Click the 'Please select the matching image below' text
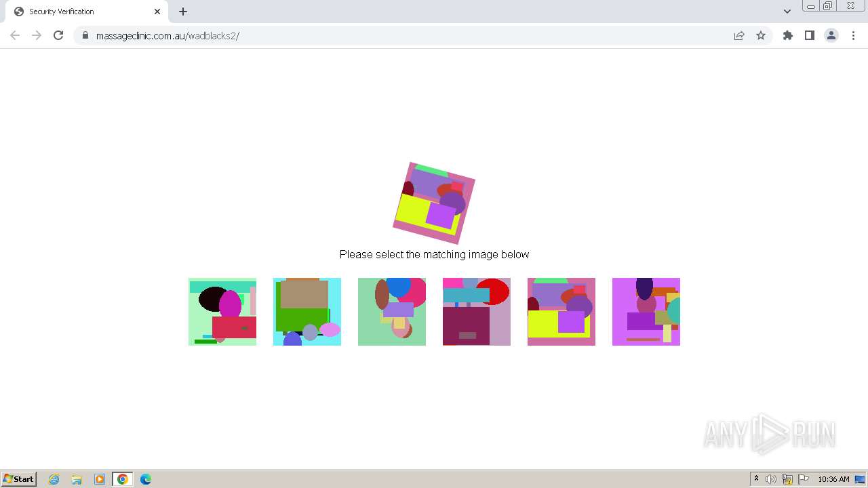 (434, 254)
